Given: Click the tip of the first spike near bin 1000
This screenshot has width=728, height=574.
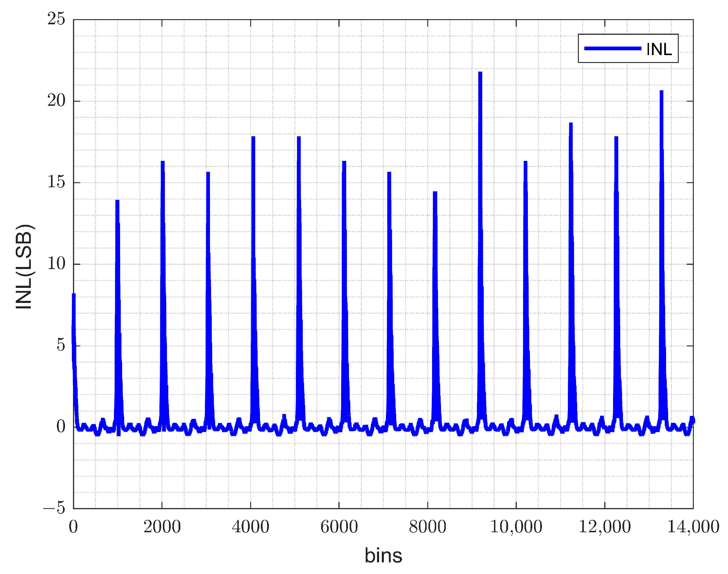Looking at the screenshot, I should [117, 201].
